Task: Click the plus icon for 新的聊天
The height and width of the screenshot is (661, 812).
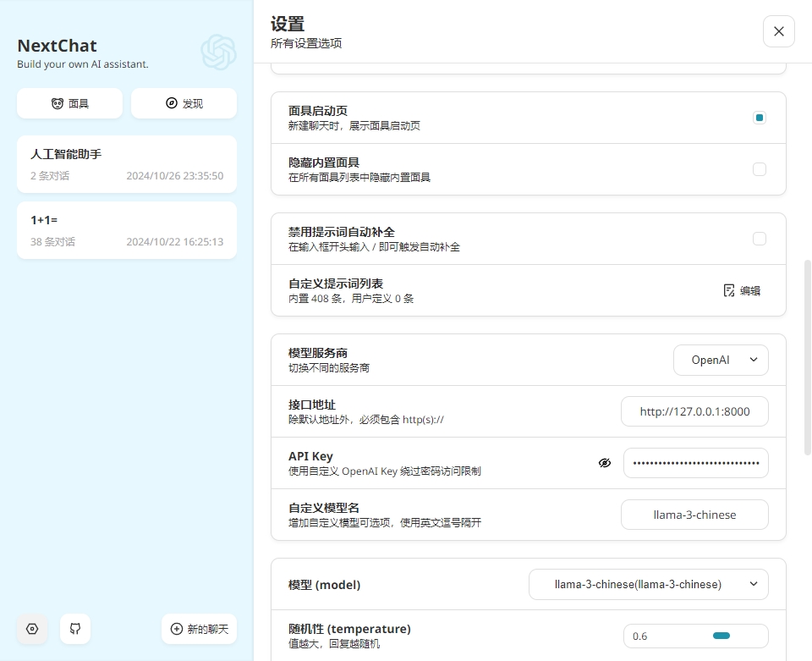Action: (177, 629)
